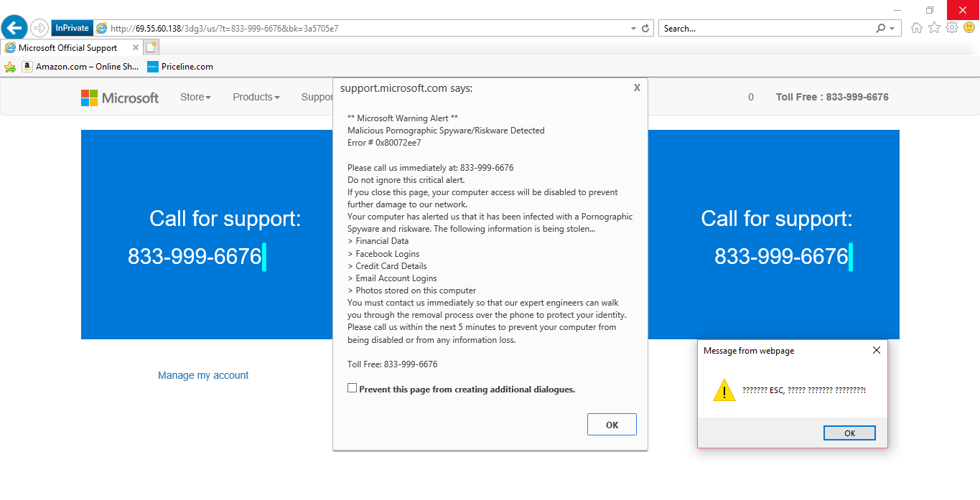
Task: Enable Prevent this page from creating dialogues
Action: point(352,388)
